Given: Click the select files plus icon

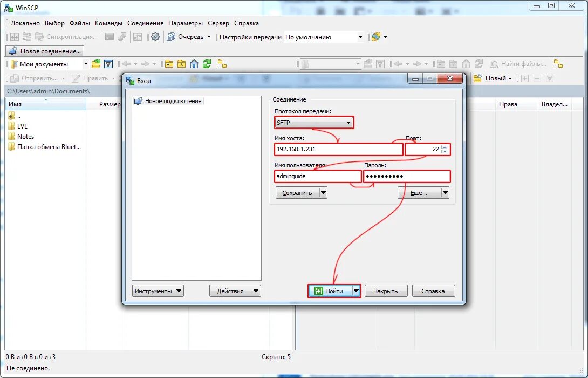Looking at the screenshot, I should click(x=525, y=78).
